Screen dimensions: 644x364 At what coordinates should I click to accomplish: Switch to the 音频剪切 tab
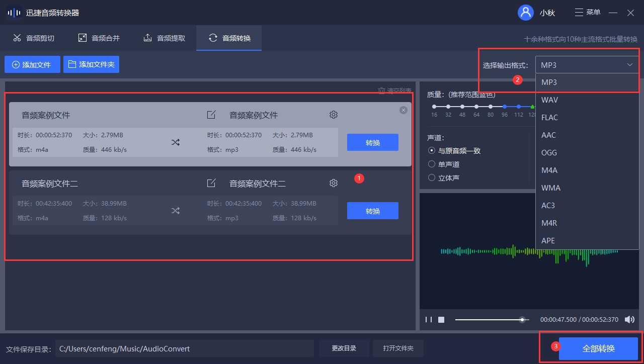tap(33, 38)
